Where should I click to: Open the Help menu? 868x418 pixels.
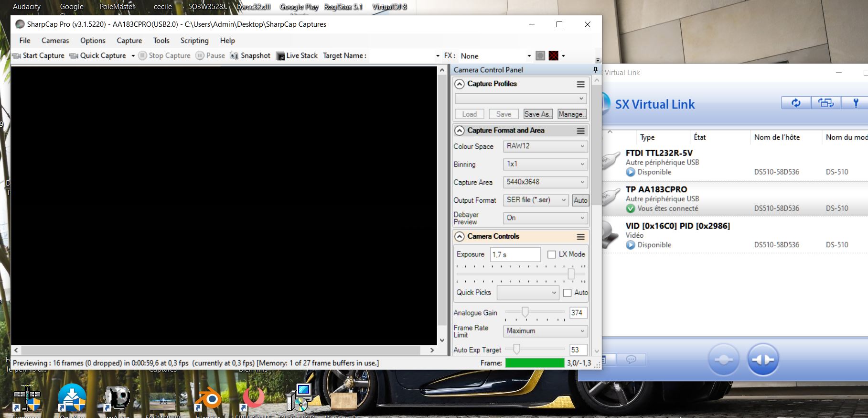coord(227,41)
